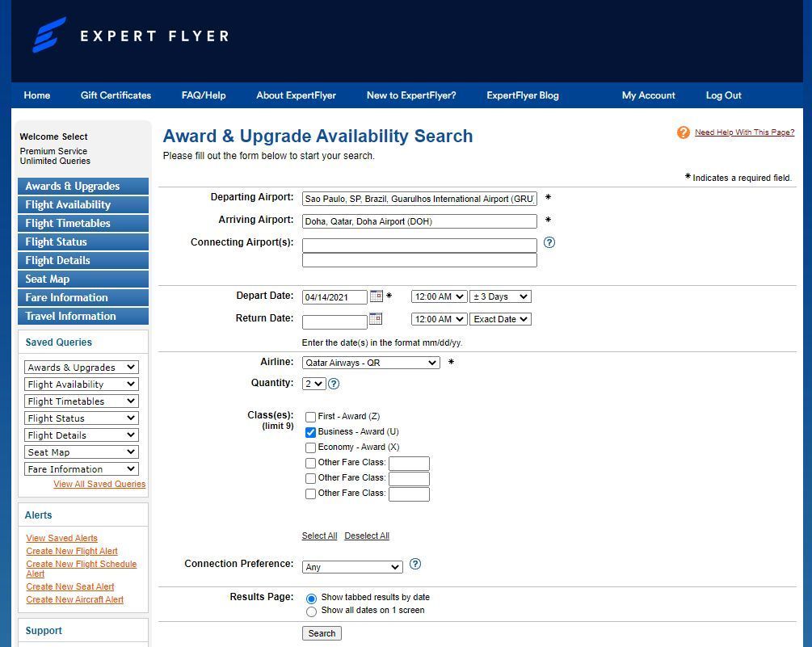The width and height of the screenshot is (812, 647).
Task: Open Gift Certificates page
Action: (116, 95)
